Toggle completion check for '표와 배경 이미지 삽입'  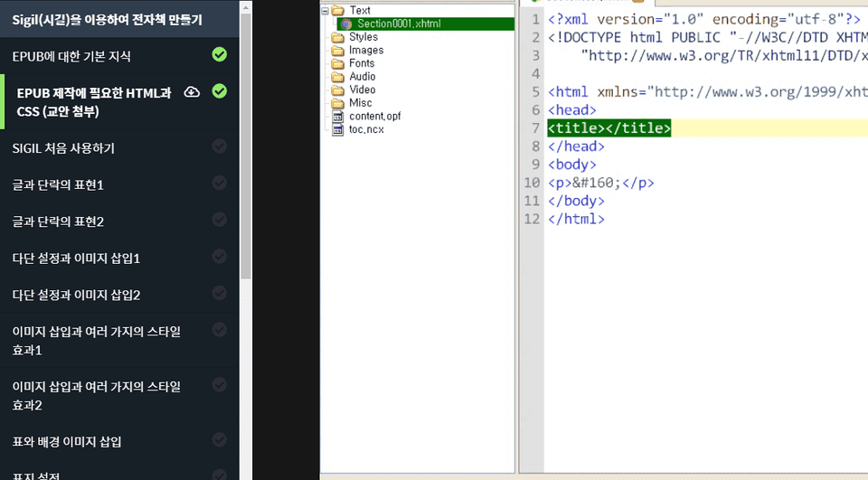click(220, 439)
